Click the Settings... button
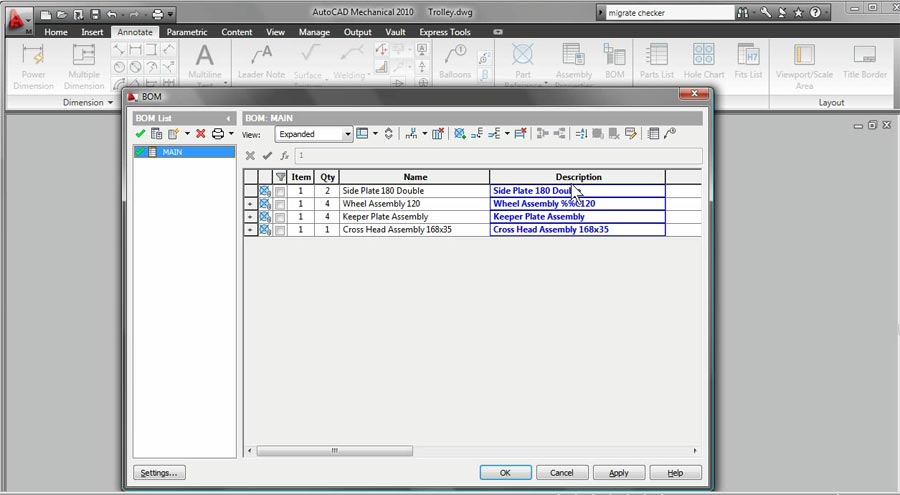Viewport: 900px width, 495px height. coord(159,473)
